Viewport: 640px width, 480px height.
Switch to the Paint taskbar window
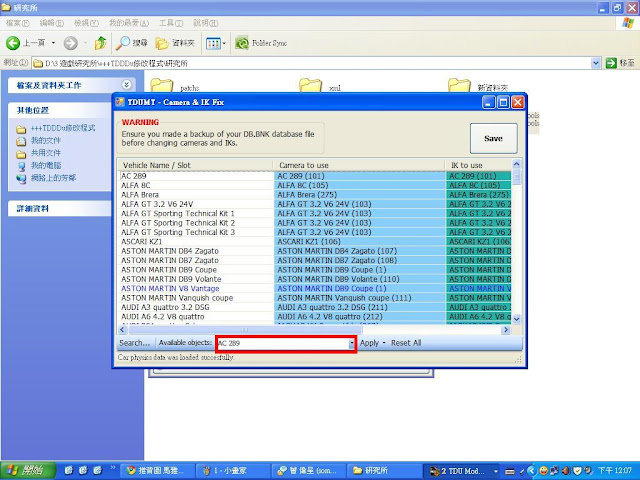click(231, 471)
